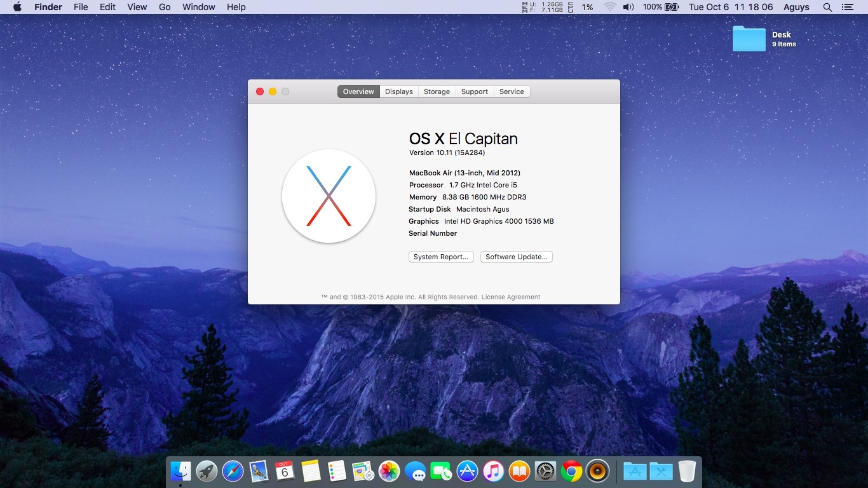Select the Overview tab
Viewport: 868px width, 488px height.
coord(358,91)
